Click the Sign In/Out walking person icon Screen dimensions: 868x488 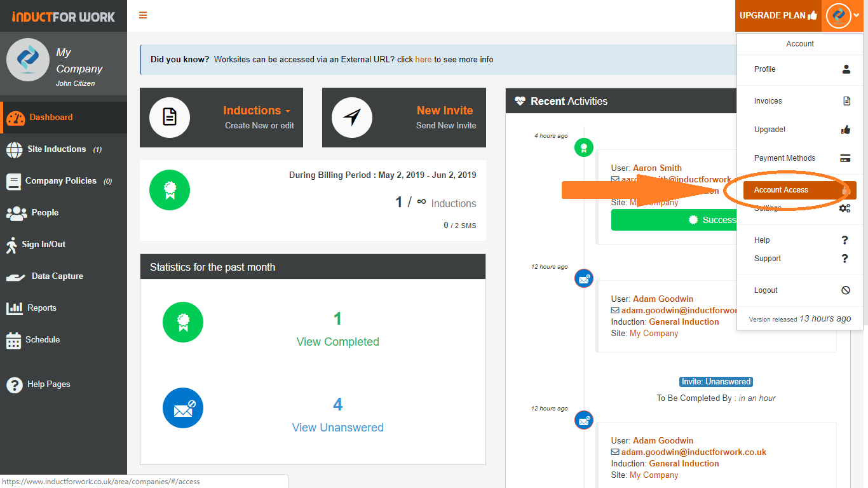coord(11,245)
